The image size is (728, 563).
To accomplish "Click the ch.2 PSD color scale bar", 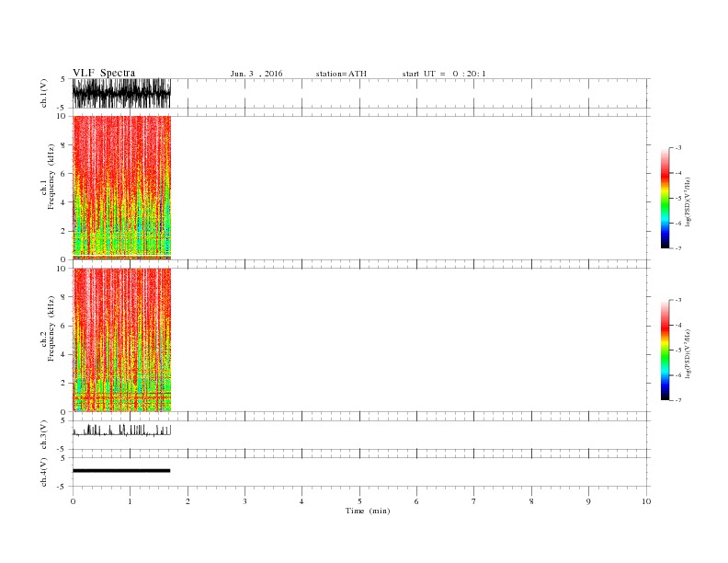I will tap(665, 350).
